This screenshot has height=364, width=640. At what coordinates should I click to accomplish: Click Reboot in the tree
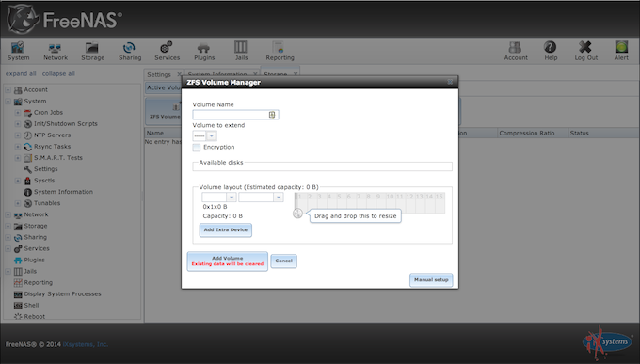point(34,316)
